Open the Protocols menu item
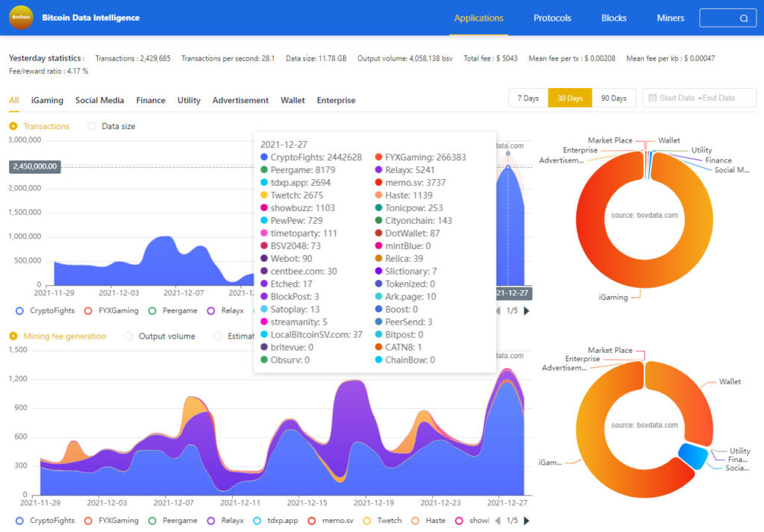Screen dimensions: 764x532 [552, 18]
